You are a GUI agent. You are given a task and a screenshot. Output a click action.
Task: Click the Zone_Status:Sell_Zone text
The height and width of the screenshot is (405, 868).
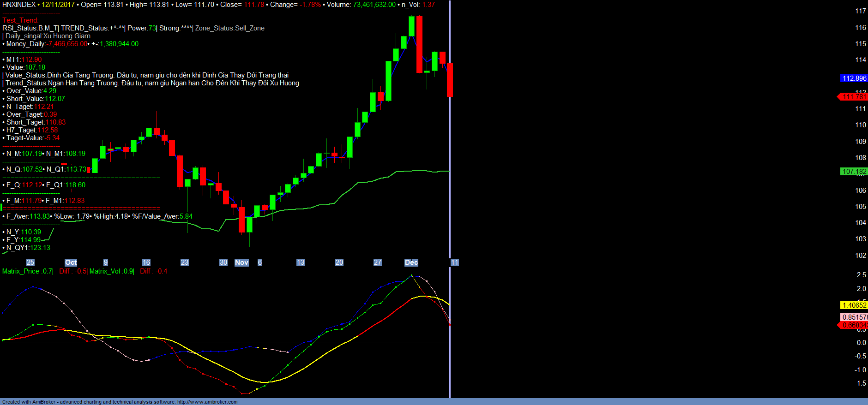coord(229,28)
